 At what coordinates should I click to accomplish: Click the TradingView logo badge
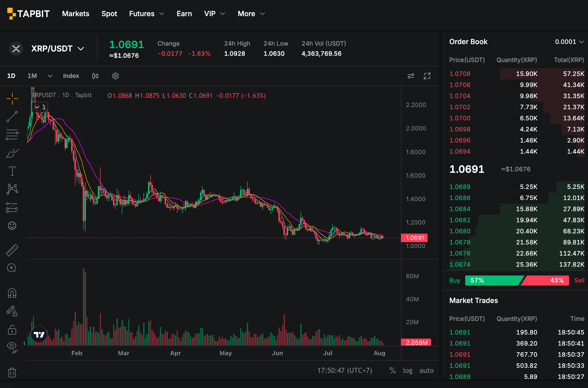pyautogui.click(x=39, y=335)
